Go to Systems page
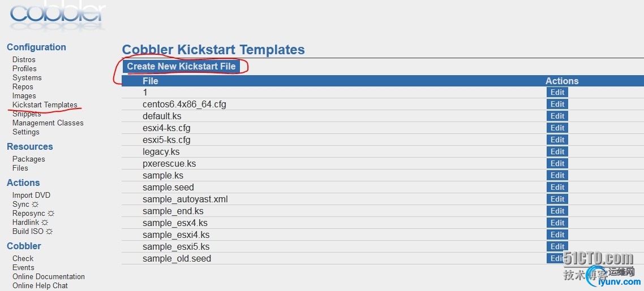Screen dimensions: 644x291 tap(27, 77)
